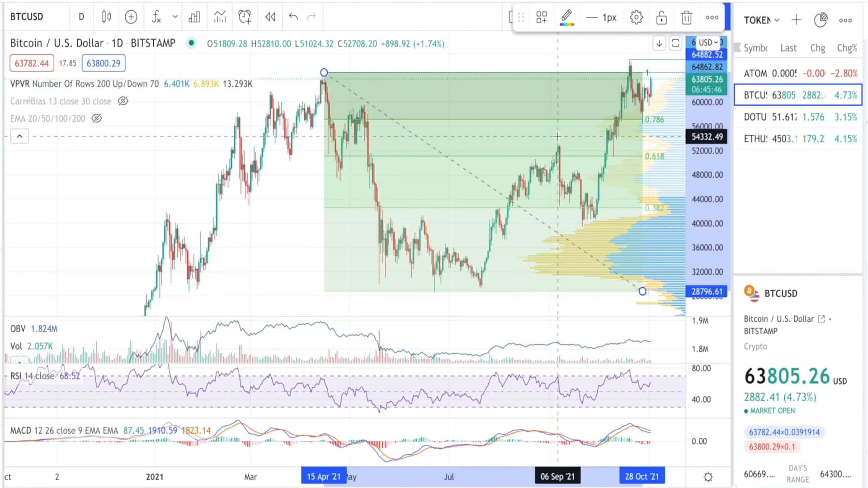Undo the last chart action

point(293,17)
